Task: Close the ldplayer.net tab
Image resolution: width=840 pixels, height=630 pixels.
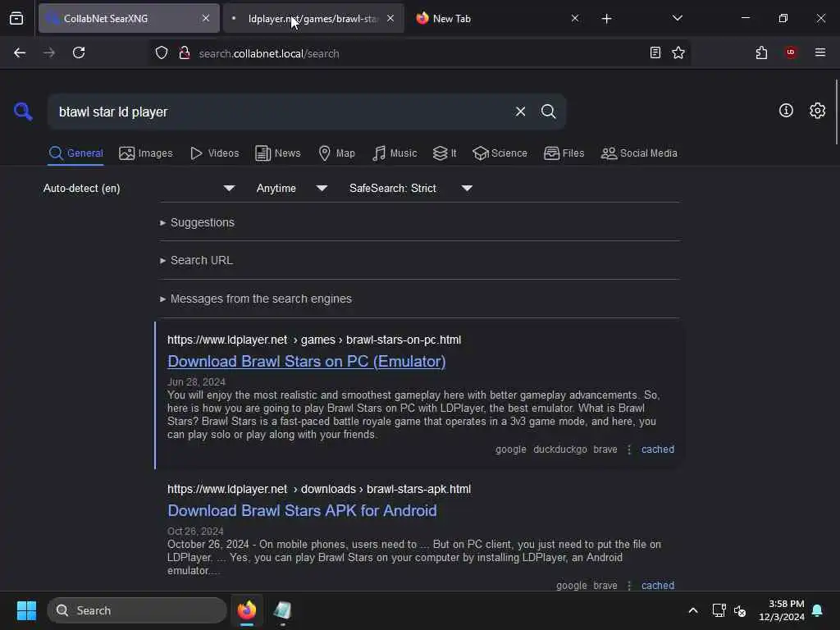Action: pyautogui.click(x=390, y=18)
